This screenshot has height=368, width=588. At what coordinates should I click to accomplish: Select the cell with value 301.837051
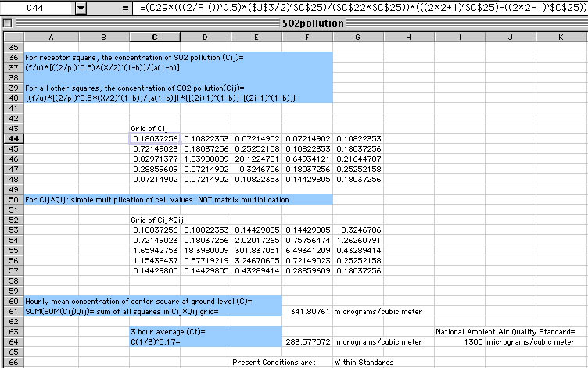pos(256,250)
